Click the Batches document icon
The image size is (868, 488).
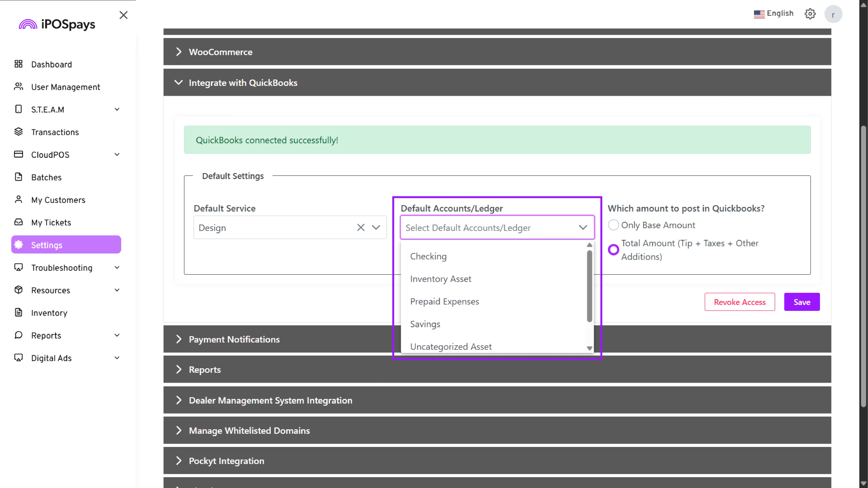coord(19,177)
